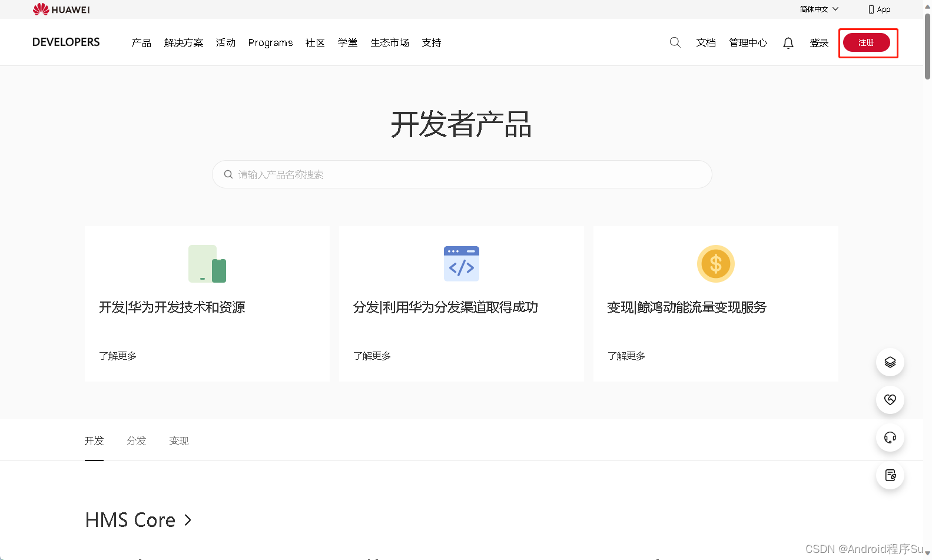Open the 支持 menu
Viewport: 932px width, 560px height.
click(x=432, y=42)
